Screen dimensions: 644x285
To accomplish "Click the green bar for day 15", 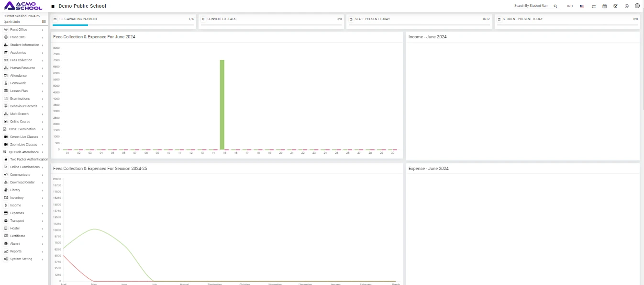I will [x=222, y=104].
